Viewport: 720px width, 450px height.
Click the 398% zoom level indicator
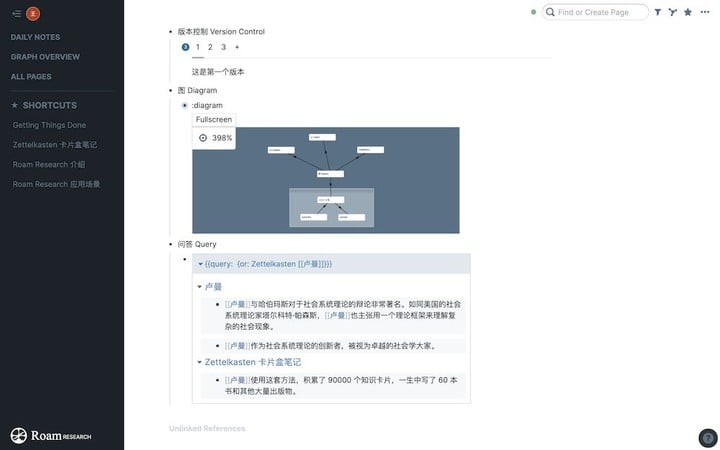[x=222, y=138]
